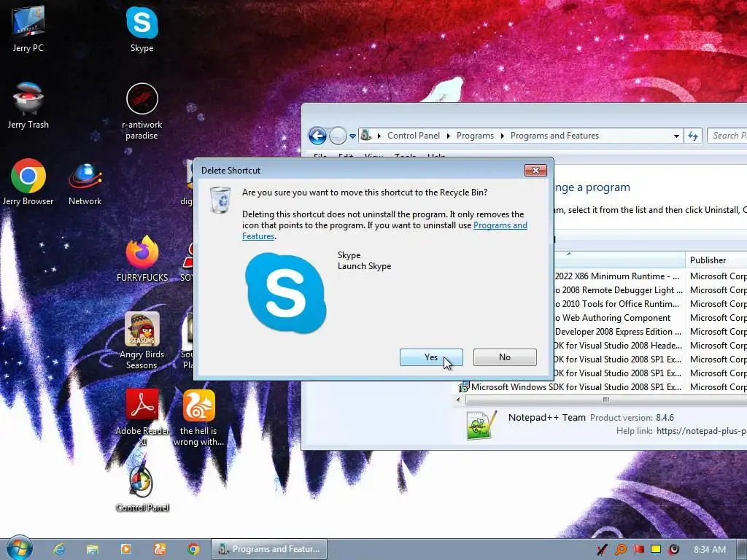Image resolution: width=747 pixels, height=560 pixels.
Task: Select the Programs and Features taskbar button
Action: (x=269, y=549)
